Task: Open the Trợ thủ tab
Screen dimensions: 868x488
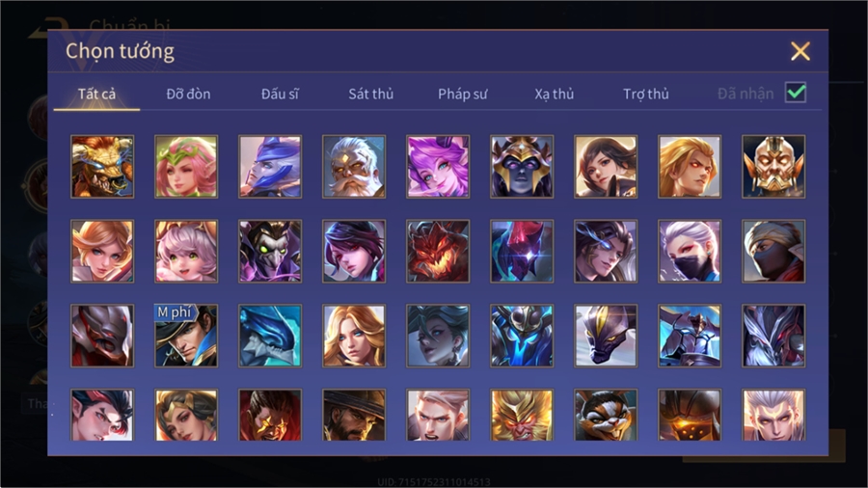Action: click(646, 95)
